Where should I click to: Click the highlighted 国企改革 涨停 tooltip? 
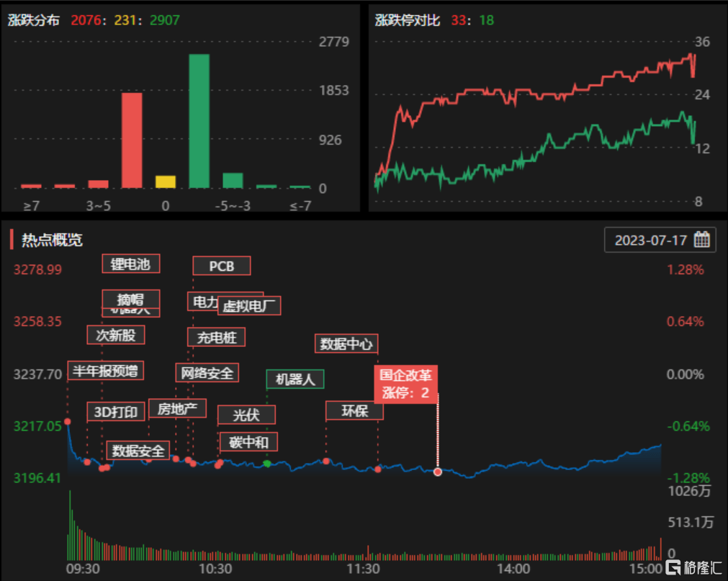405,384
